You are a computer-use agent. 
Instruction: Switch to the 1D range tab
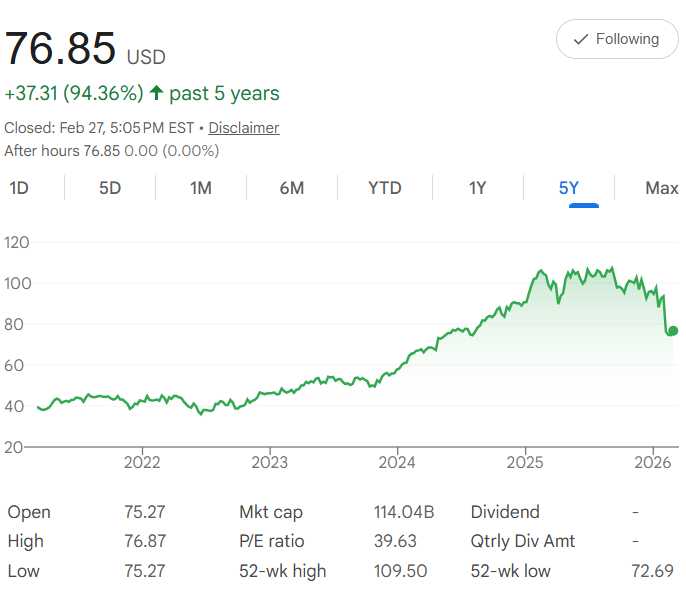coord(19,188)
